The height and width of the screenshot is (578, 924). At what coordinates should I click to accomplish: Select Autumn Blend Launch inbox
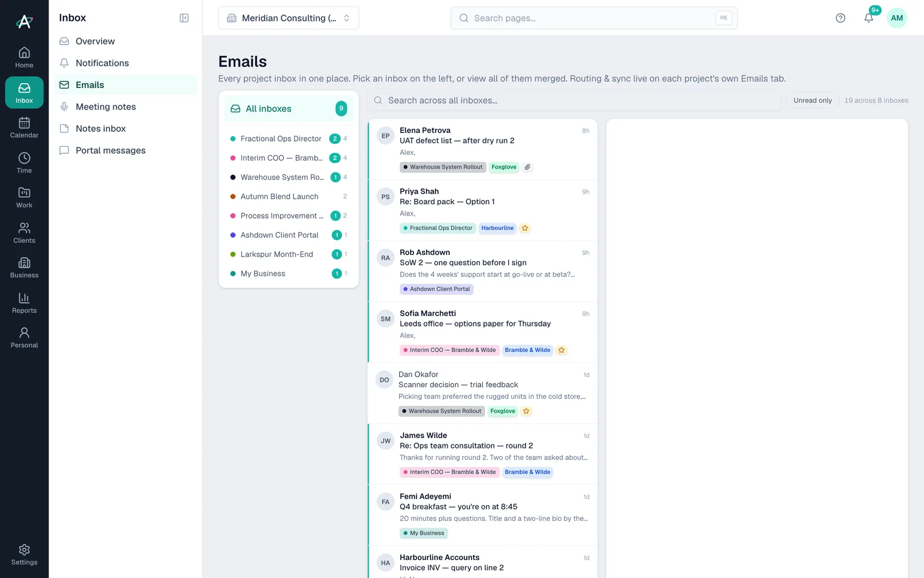coord(289,197)
